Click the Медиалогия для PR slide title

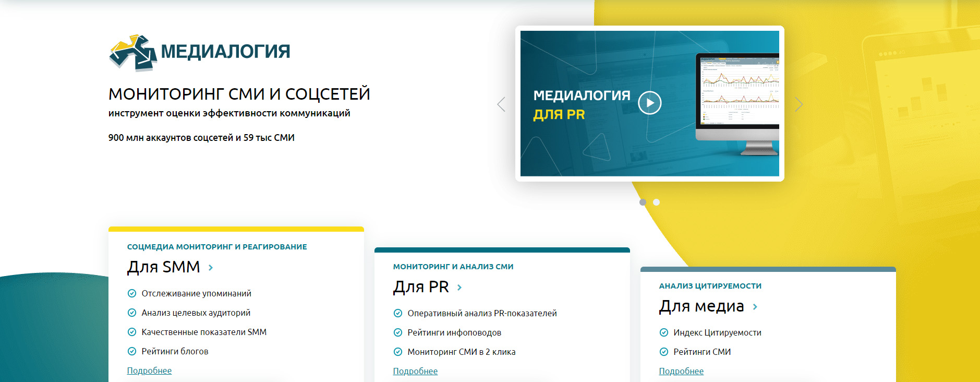(582, 105)
